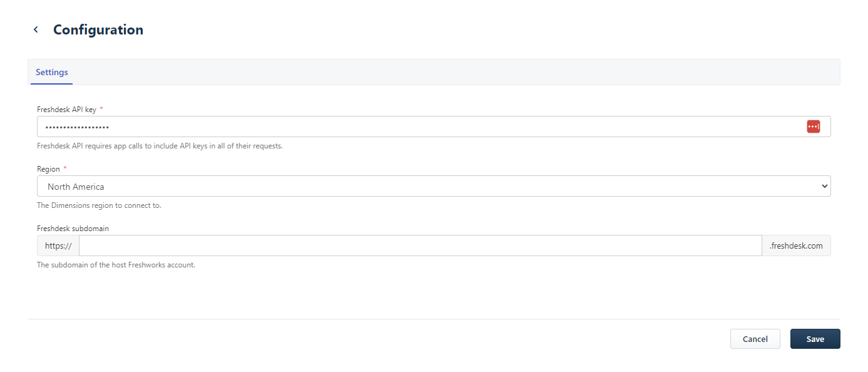Click the API key requirement help text
This screenshot has height=372, width=868.
[160, 146]
